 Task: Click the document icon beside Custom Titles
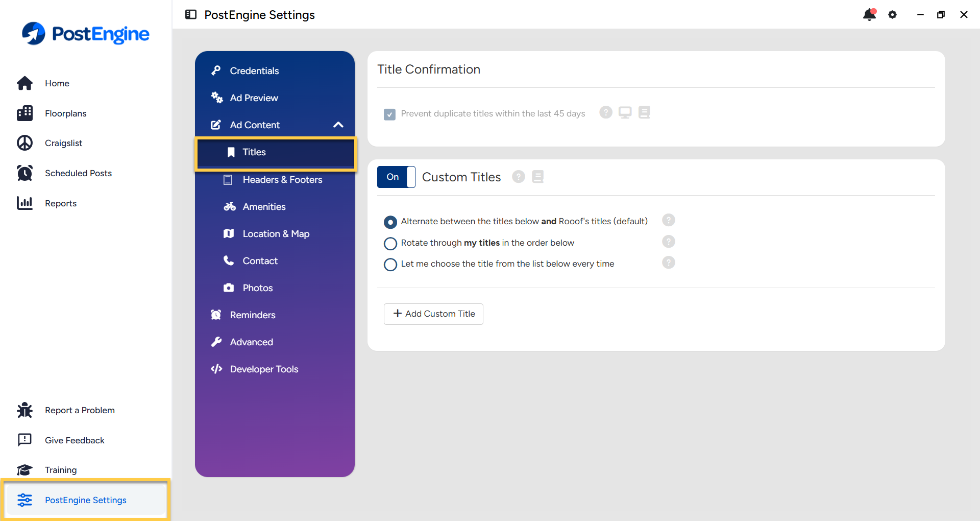pyautogui.click(x=538, y=177)
